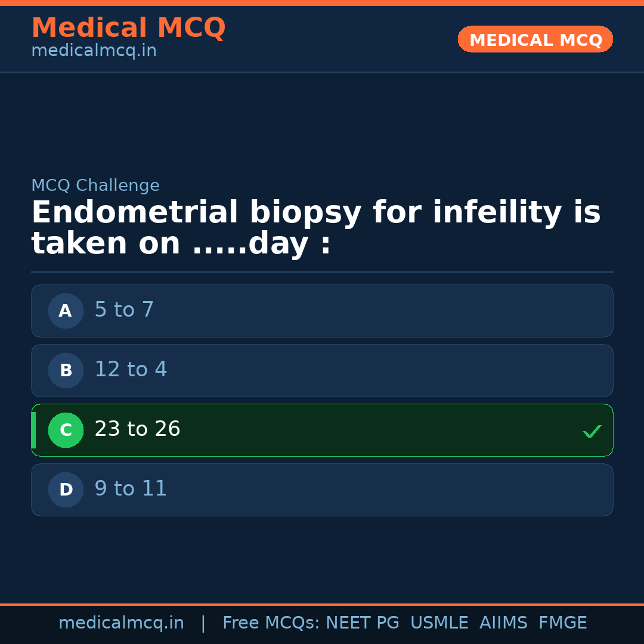Click the letter A circle badge

pos(66,311)
